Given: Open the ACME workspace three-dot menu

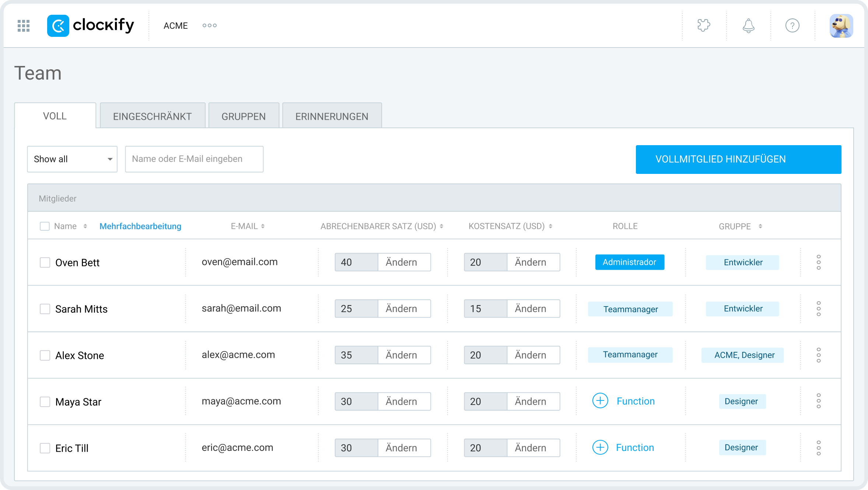Looking at the screenshot, I should point(209,26).
